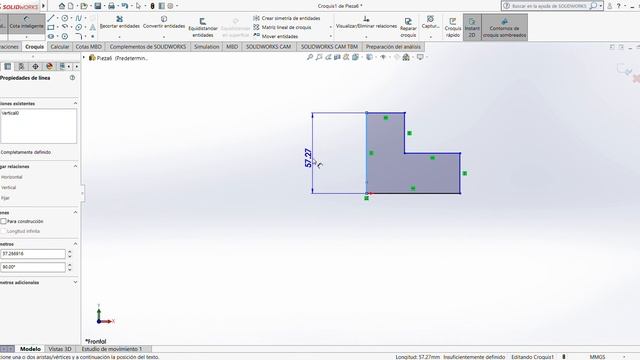The width and height of the screenshot is (640, 360).
Task: Open dropdown arrow next to Undo icon
Action: click(x=131, y=6)
